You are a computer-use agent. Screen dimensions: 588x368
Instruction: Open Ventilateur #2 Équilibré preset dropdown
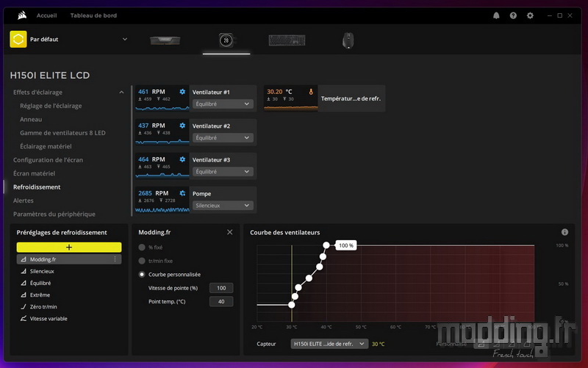pos(223,137)
